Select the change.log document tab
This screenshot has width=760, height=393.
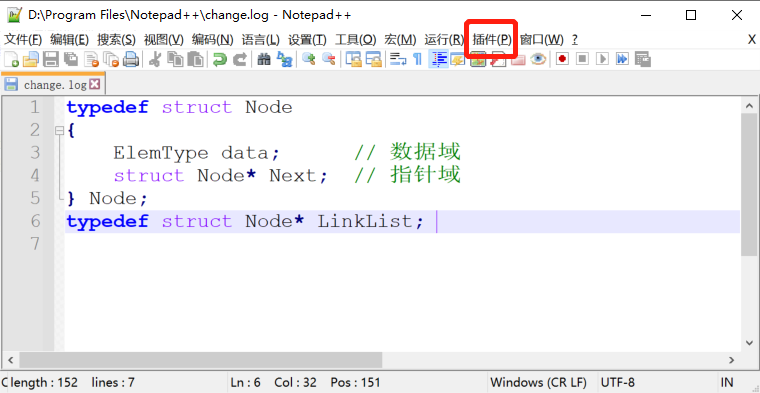(x=52, y=84)
